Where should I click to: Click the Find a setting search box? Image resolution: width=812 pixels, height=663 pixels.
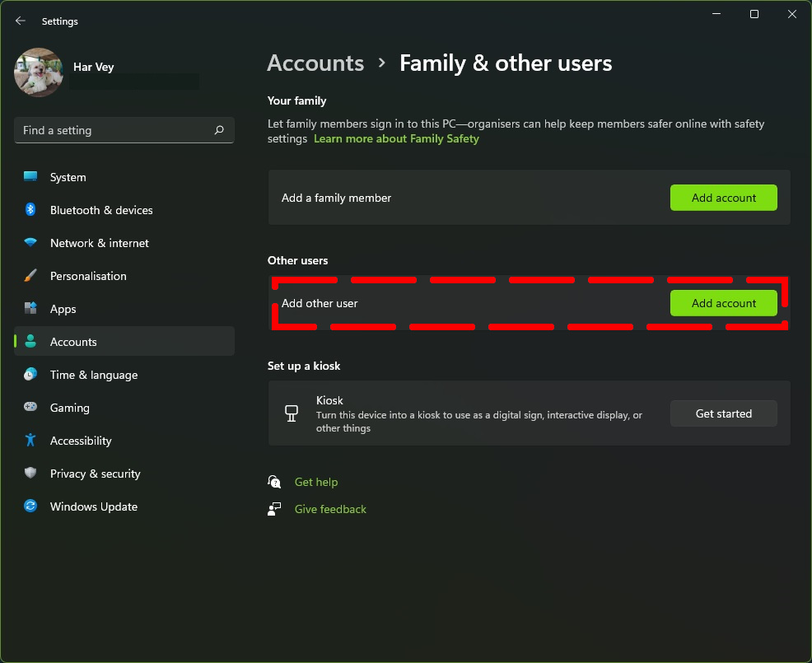124,130
